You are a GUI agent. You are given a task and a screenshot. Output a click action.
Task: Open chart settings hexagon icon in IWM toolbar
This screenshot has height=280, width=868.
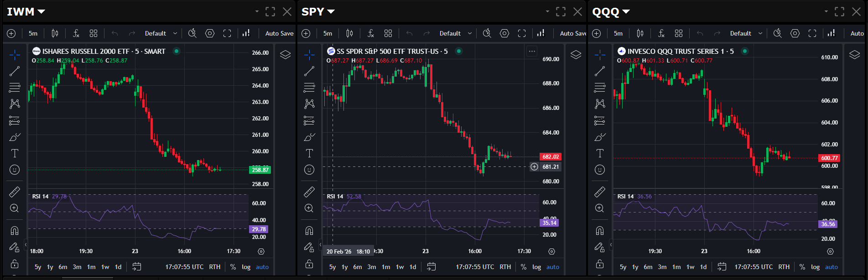(x=210, y=33)
